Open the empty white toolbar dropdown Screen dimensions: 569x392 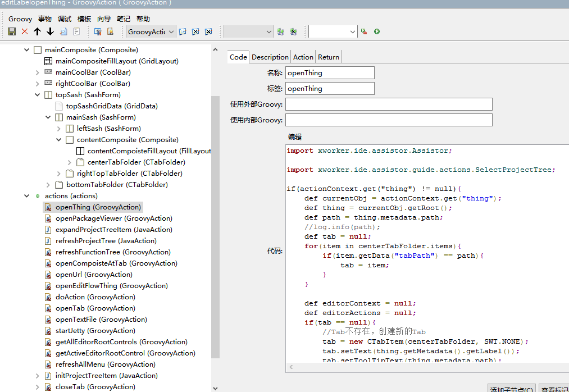tap(333, 31)
